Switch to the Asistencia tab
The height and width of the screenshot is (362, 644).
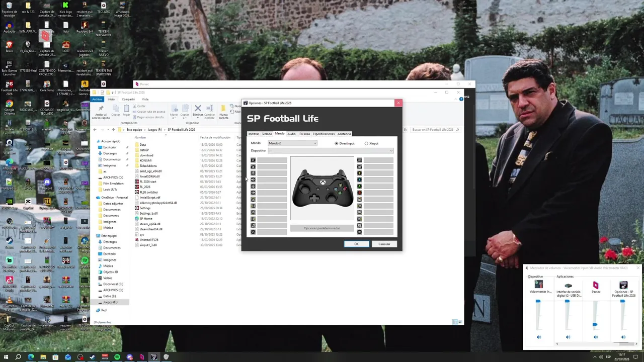click(x=344, y=134)
